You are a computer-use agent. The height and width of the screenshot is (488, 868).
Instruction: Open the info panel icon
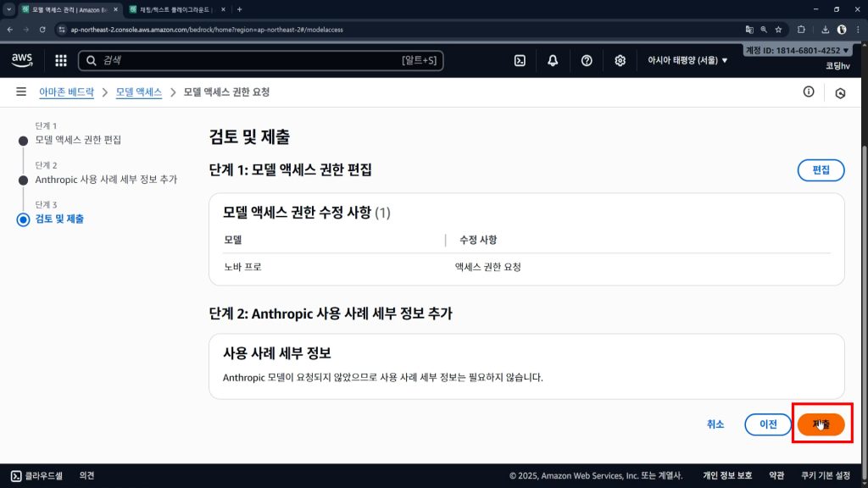pyautogui.click(x=809, y=91)
